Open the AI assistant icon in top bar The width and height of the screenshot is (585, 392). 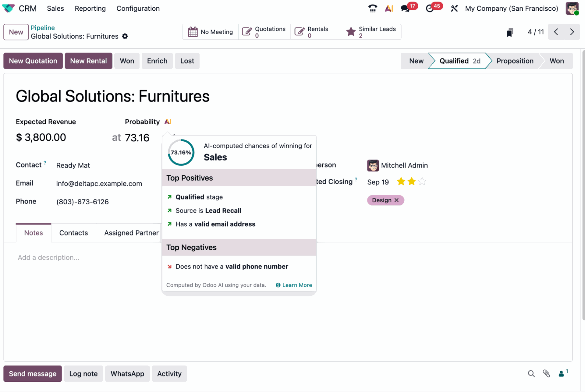pyautogui.click(x=389, y=8)
